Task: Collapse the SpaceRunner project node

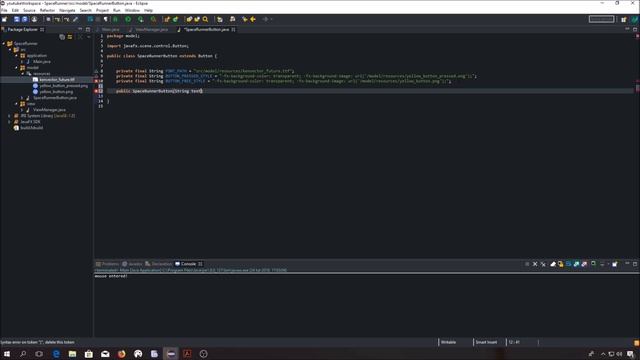Action: [x=4, y=43]
